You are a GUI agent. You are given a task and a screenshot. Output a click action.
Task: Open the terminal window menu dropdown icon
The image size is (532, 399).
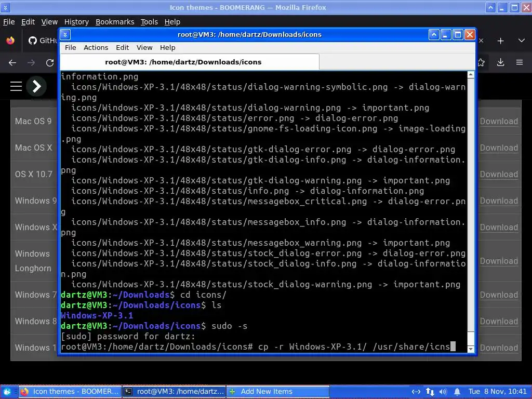(65, 35)
